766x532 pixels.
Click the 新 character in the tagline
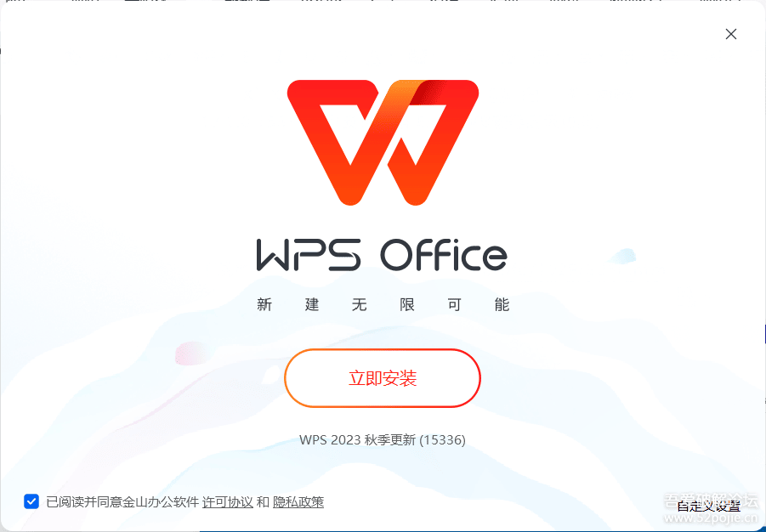click(264, 305)
